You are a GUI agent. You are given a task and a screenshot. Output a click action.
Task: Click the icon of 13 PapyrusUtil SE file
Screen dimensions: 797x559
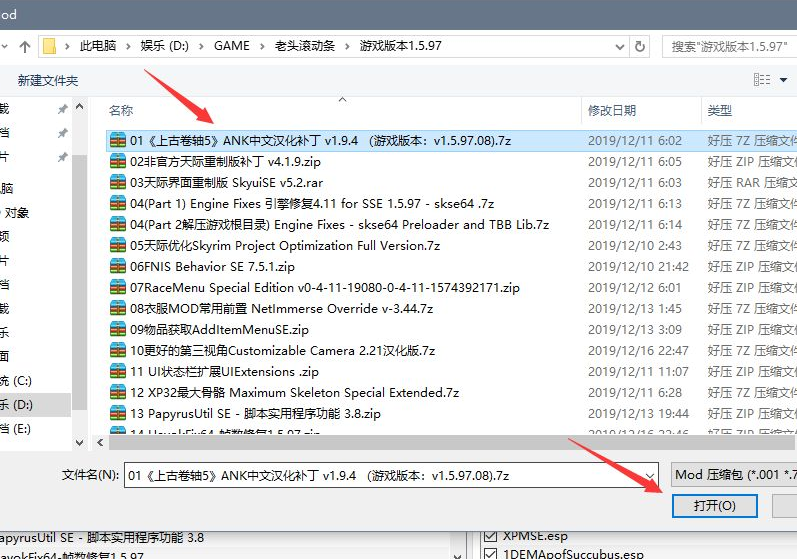(117, 414)
